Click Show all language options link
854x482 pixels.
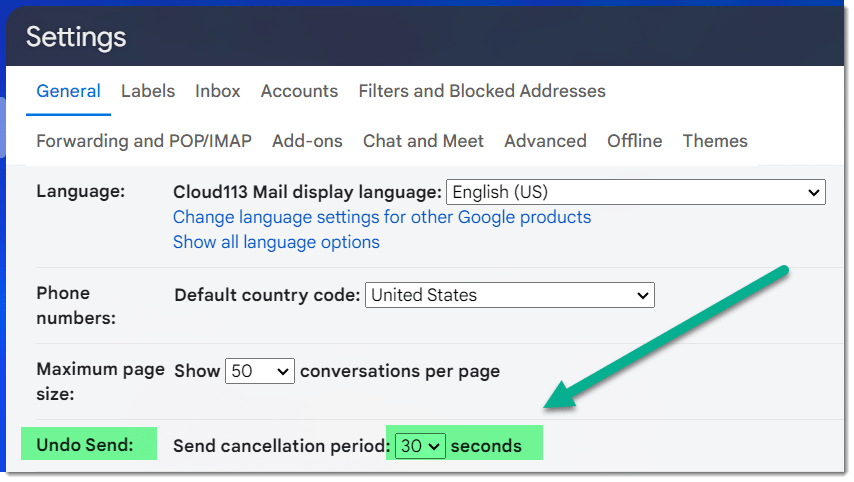[276, 242]
